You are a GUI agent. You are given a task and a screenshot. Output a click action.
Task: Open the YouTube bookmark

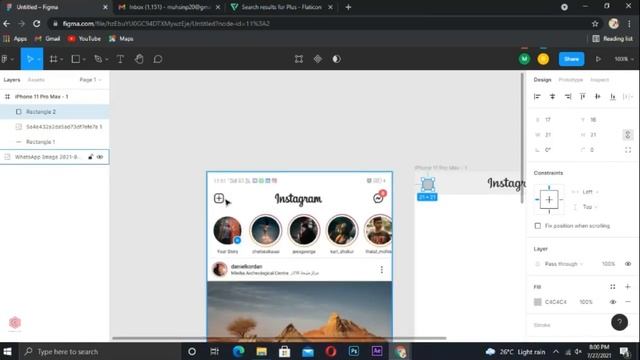[84, 39]
